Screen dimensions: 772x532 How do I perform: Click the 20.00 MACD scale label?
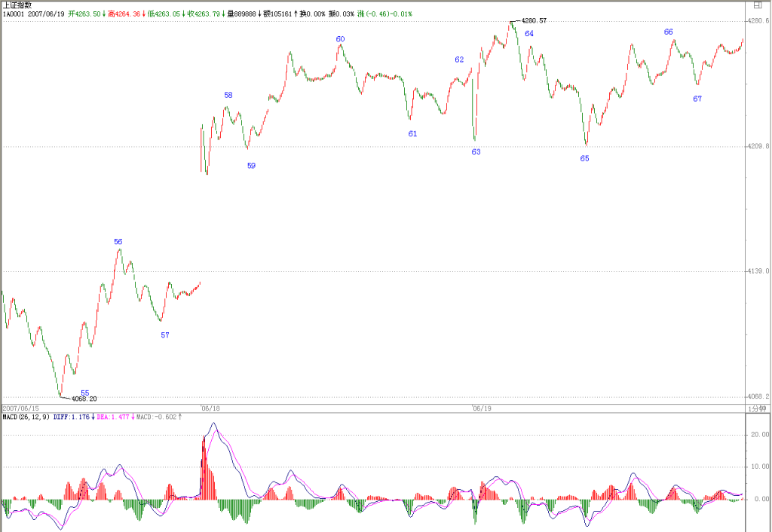click(760, 435)
